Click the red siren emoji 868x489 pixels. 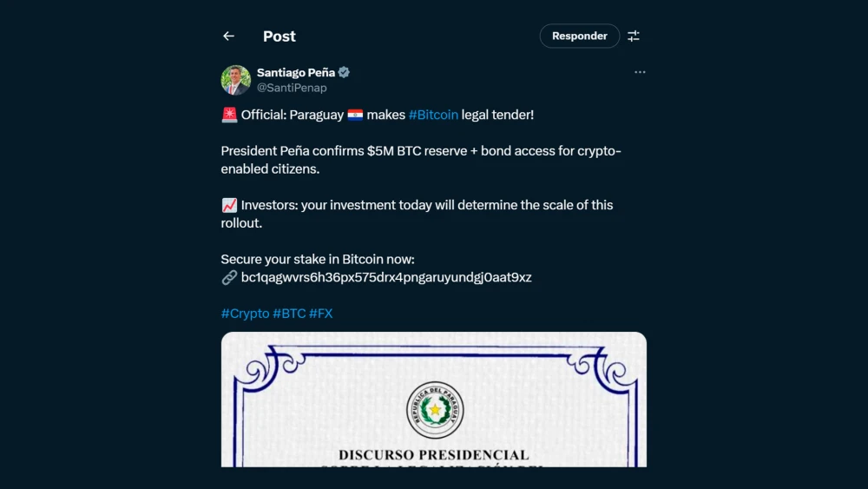[x=229, y=115]
